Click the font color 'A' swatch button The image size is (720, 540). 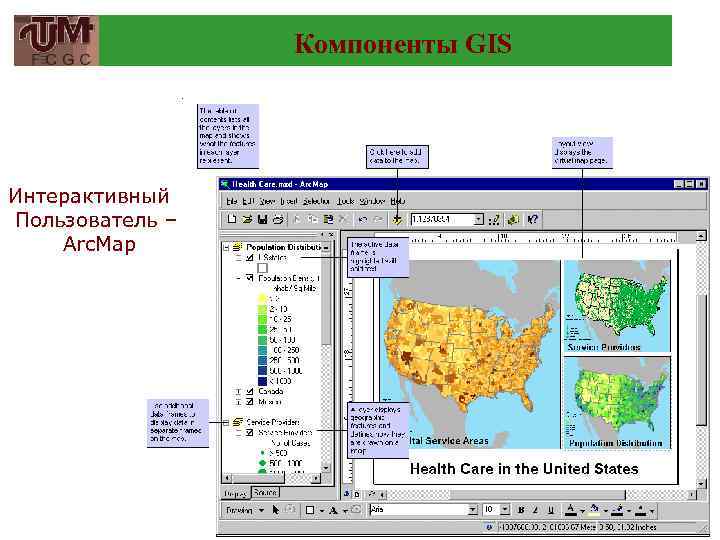click(570, 510)
